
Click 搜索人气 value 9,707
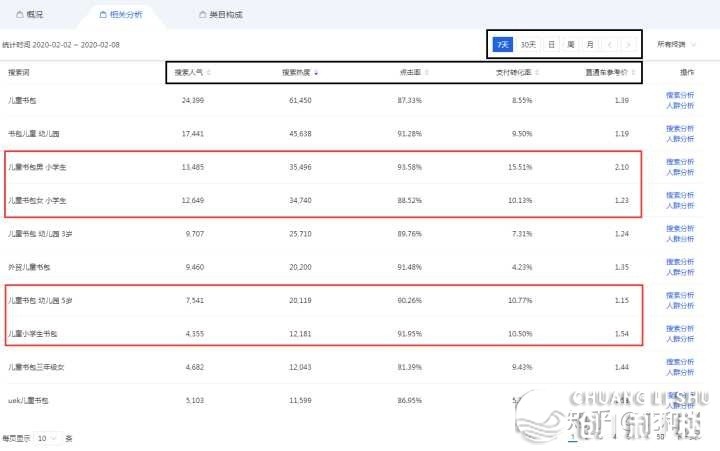click(x=195, y=234)
